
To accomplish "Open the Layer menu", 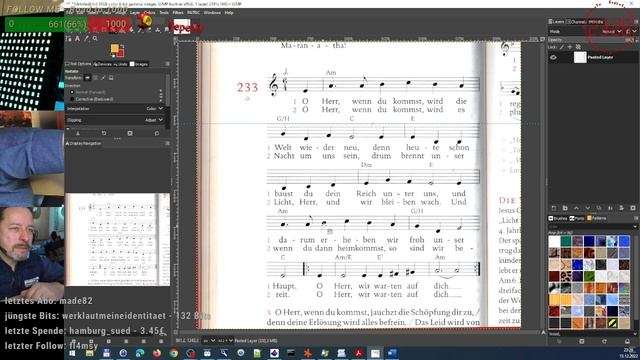I will [x=135, y=13].
